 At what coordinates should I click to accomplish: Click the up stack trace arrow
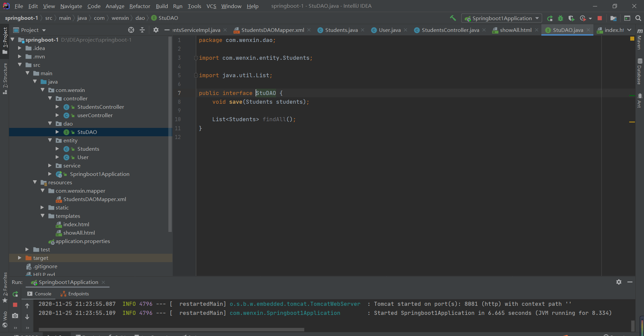coord(27,305)
